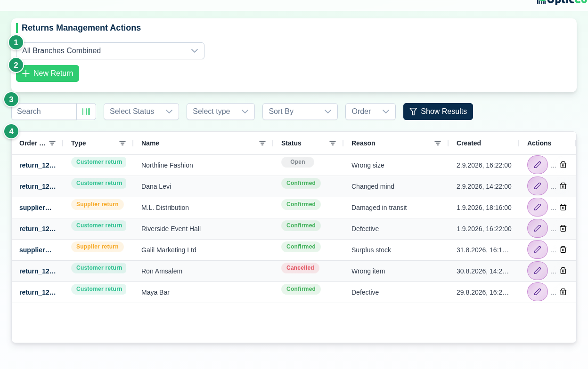The image size is (588, 369).
Task: Click Customer return tag for Northline Fashion
Action: pyautogui.click(x=99, y=162)
